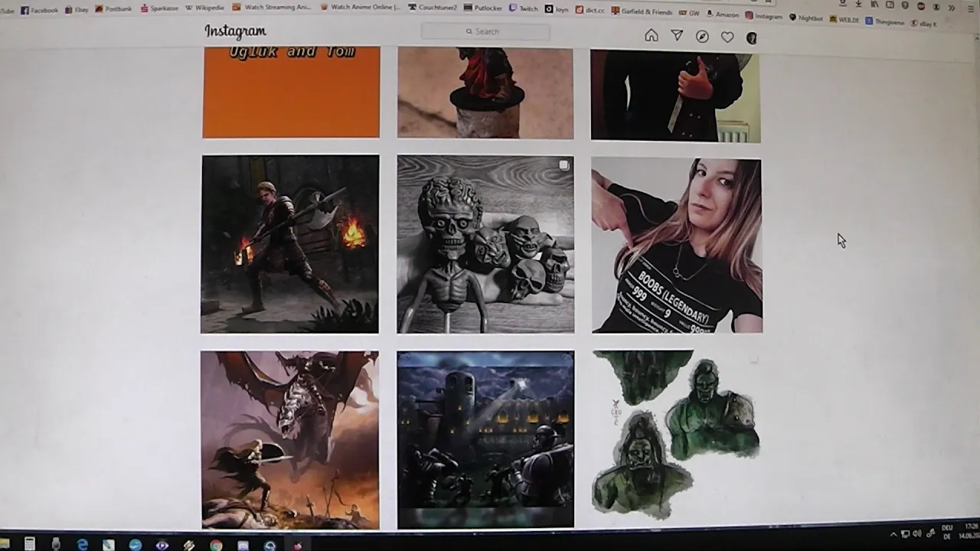Launch Microsoft Edge from the taskbar
Viewport: 980px width, 551px height.
(83, 545)
